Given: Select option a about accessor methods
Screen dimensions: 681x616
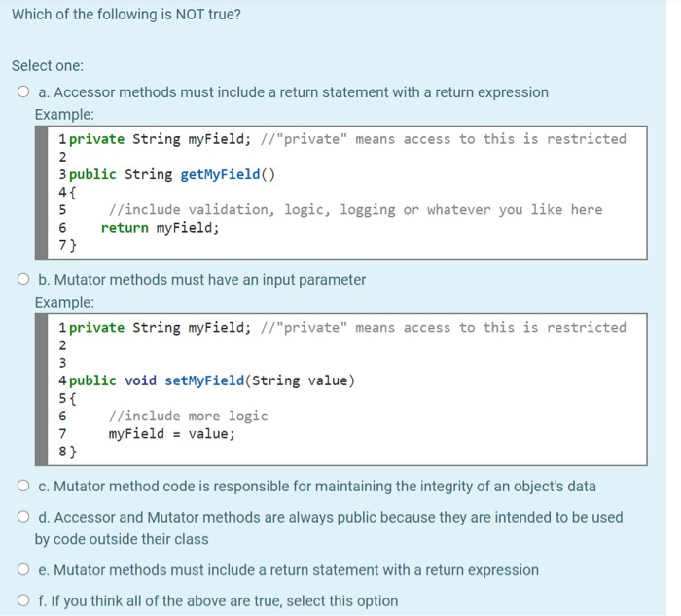Looking at the screenshot, I should coord(23,91).
